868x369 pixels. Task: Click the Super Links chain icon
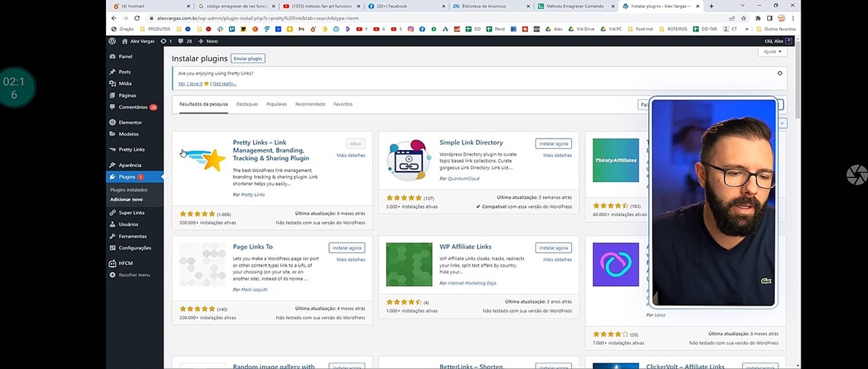pyautogui.click(x=112, y=213)
